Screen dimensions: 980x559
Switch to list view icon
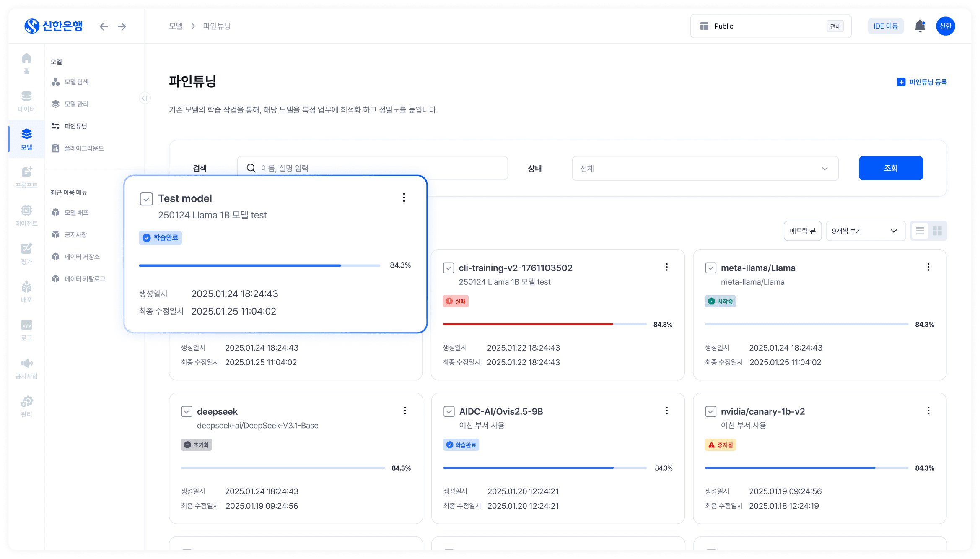click(920, 231)
